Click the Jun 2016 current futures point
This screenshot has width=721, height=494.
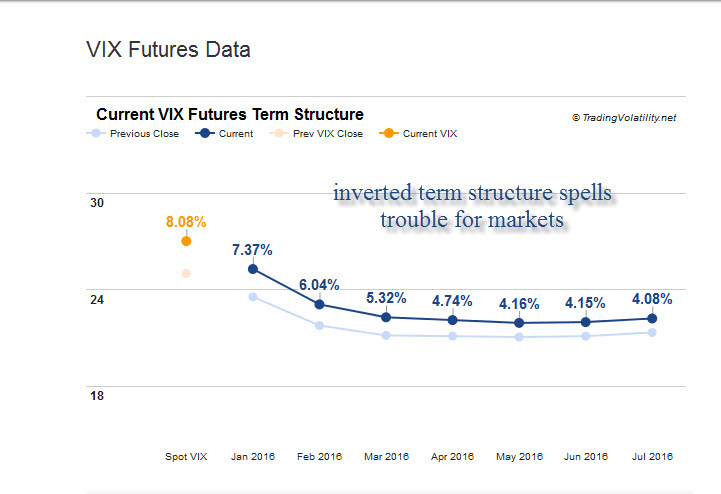pos(585,322)
